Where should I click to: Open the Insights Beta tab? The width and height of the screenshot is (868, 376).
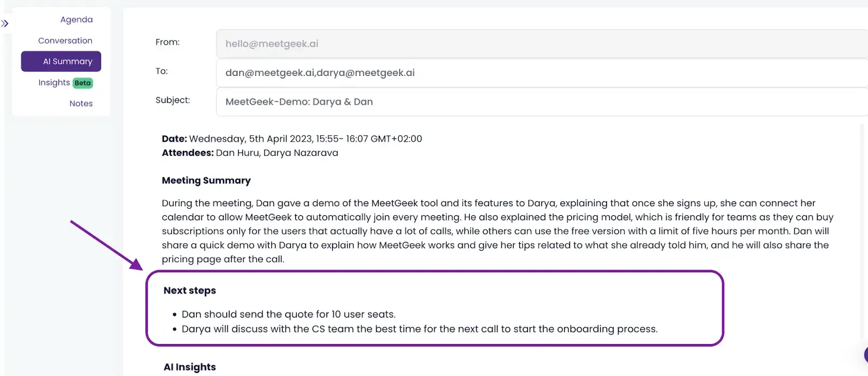[x=66, y=82]
